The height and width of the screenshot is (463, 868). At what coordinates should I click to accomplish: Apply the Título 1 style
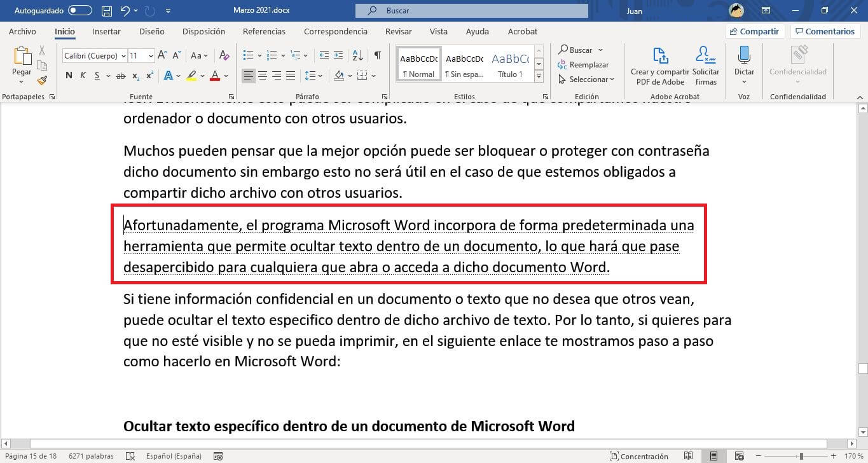tap(510, 64)
